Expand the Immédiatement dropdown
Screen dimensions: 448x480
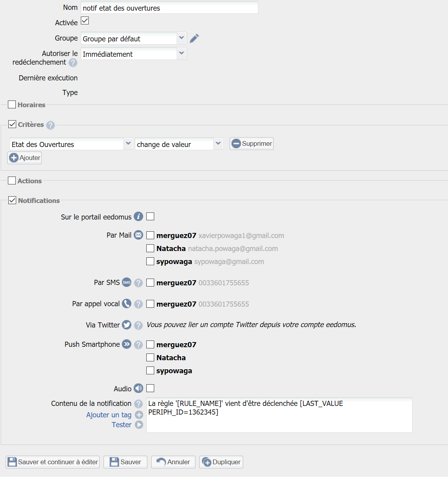click(x=134, y=54)
